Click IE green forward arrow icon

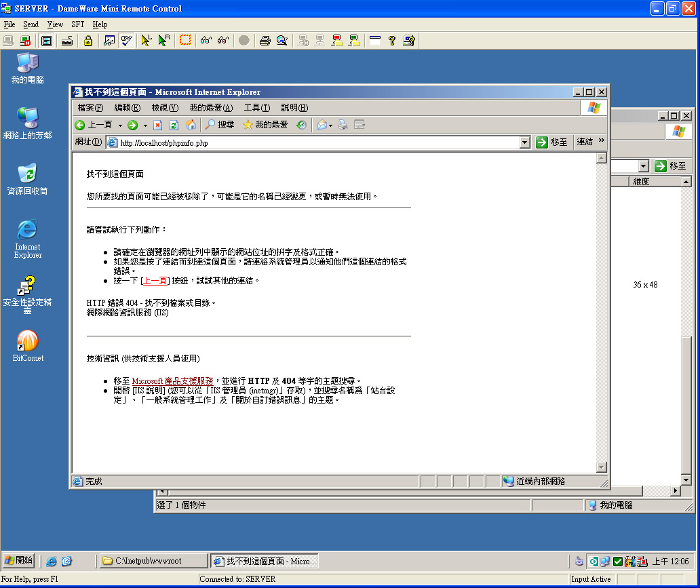(132, 125)
